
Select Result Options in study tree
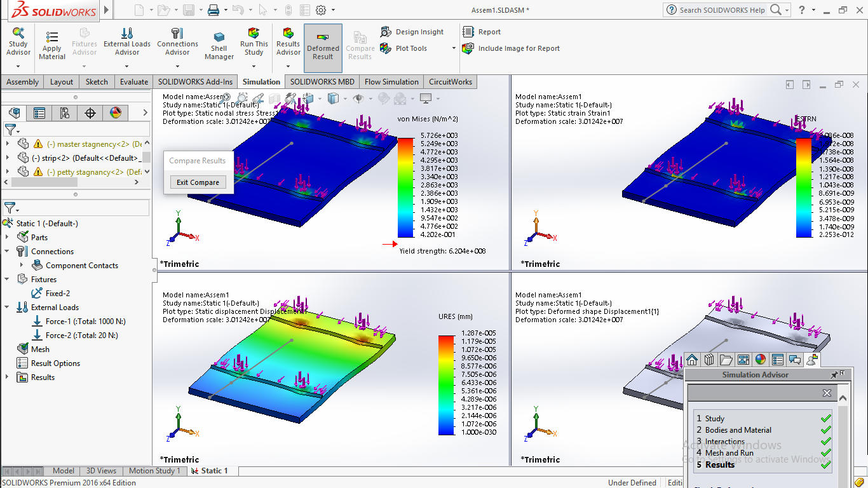(48, 363)
